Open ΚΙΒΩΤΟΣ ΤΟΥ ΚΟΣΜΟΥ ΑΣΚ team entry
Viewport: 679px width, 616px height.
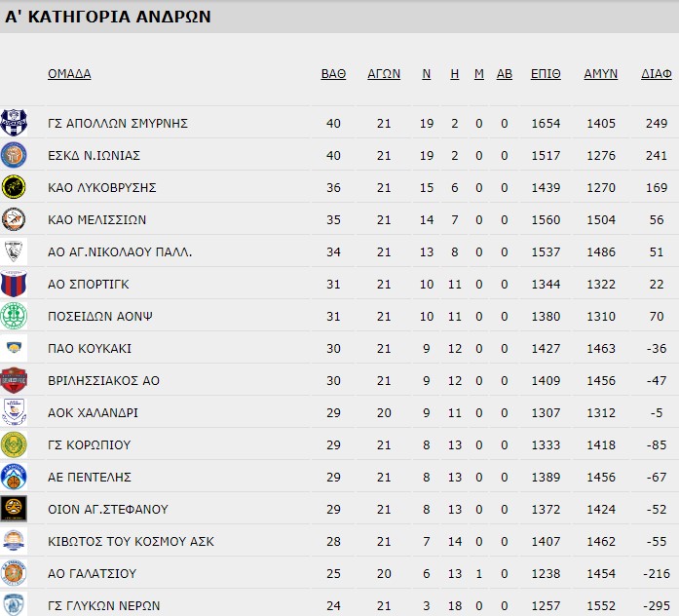pyautogui.click(x=131, y=541)
